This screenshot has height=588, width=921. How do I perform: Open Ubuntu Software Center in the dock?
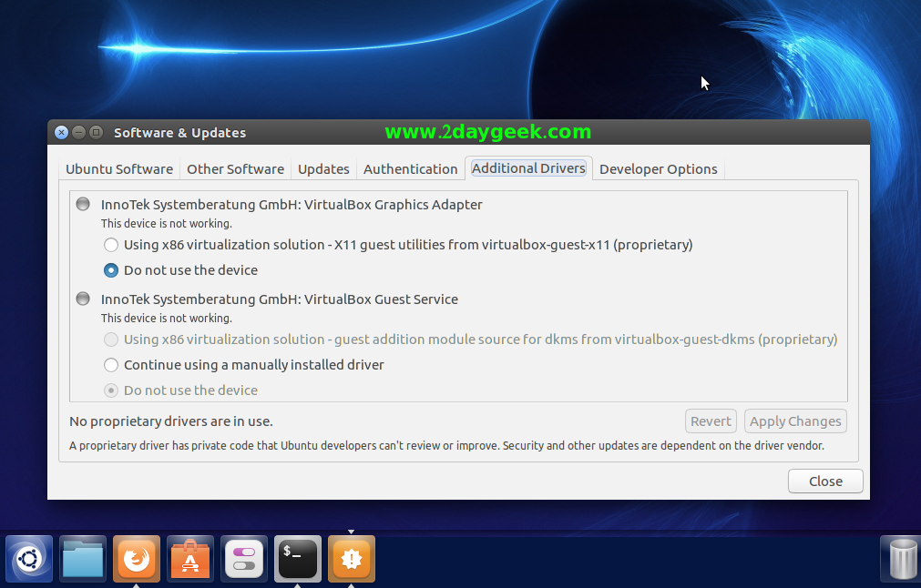click(190, 559)
